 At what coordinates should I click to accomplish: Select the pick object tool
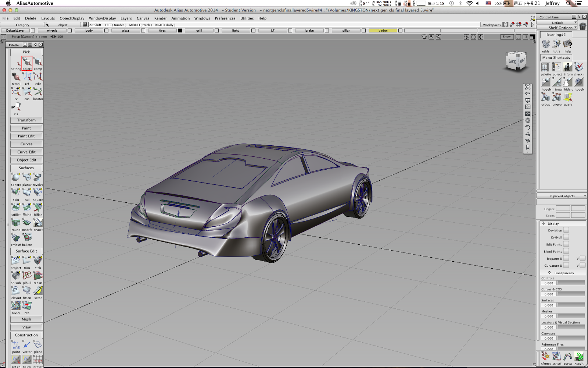(27, 62)
